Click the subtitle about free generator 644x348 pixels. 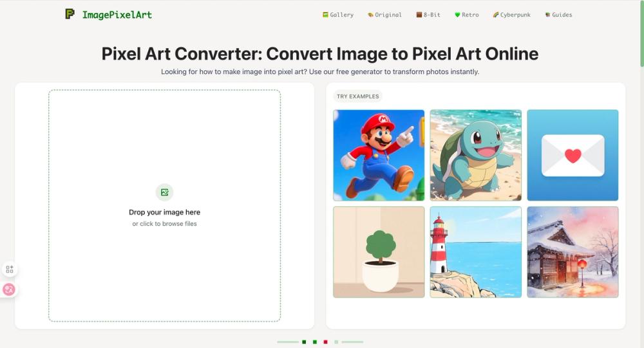320,72
